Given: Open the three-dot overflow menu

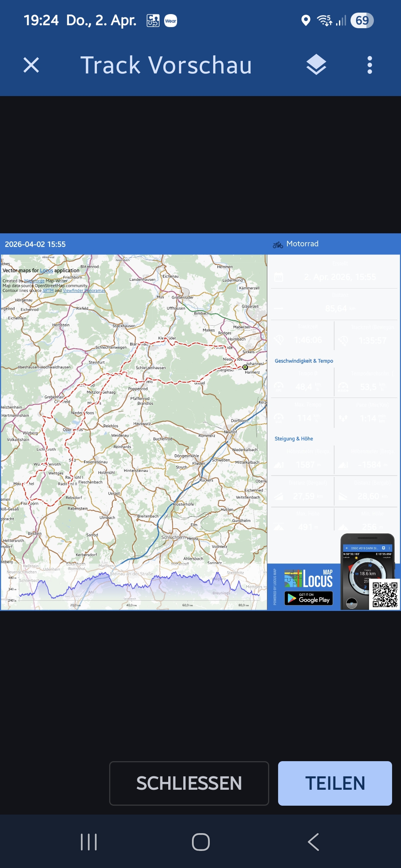Looking at the screenshot, I should 369,65.
